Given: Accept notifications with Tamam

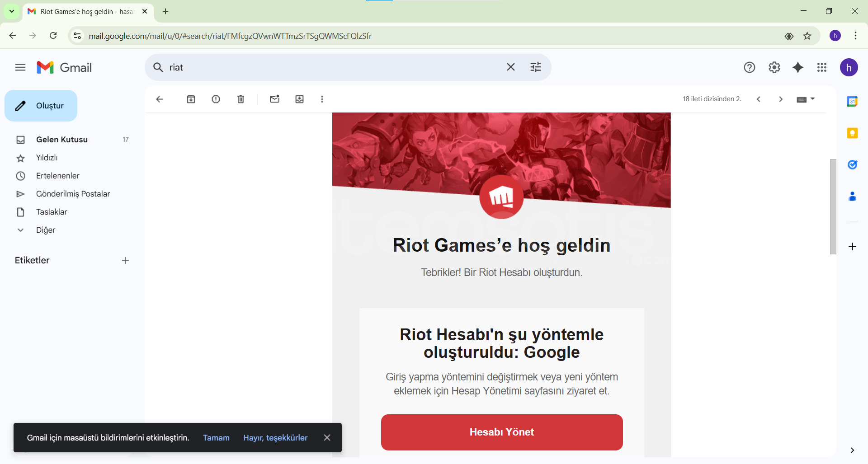Looking at the screenshot, I should 216,437.
